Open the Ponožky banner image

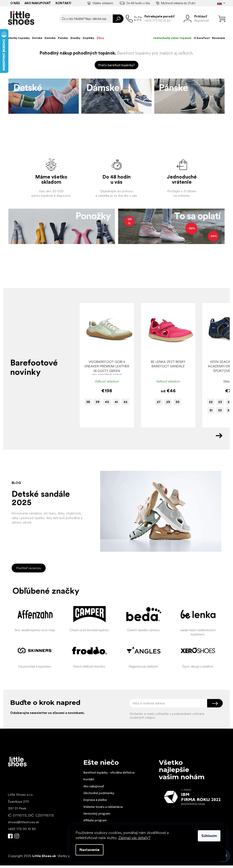pos(62,226)
